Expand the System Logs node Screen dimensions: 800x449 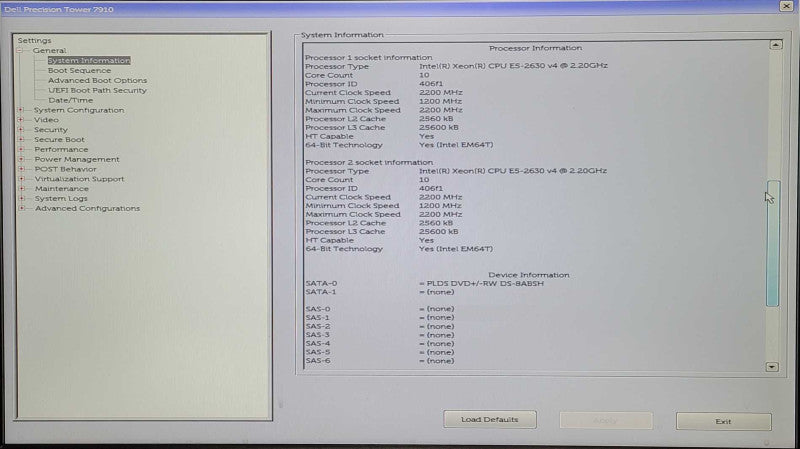pyautogui.click(x=21, y=198)
